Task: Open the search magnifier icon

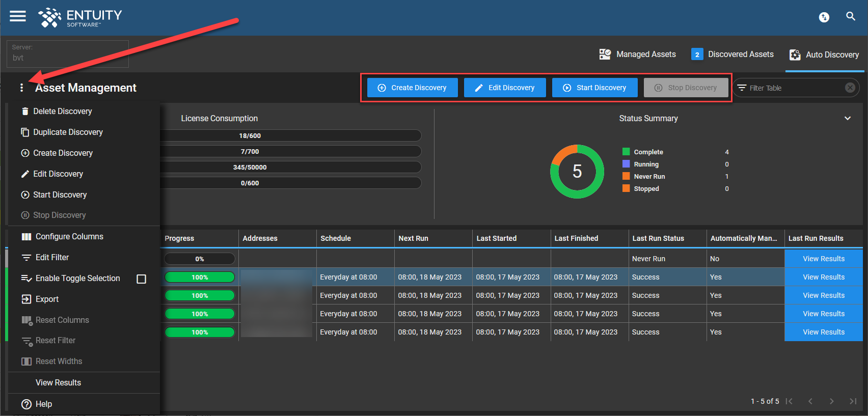Action: (x=850, y=16)
